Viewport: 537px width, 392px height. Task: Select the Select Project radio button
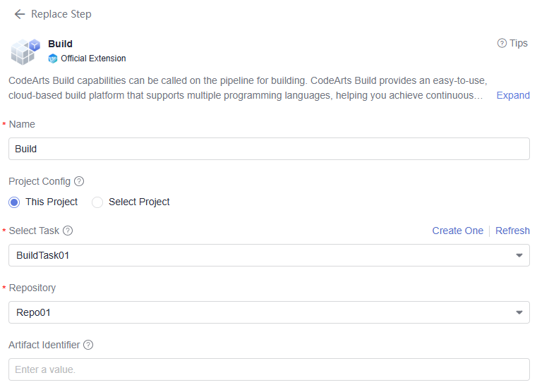[97, 202]
